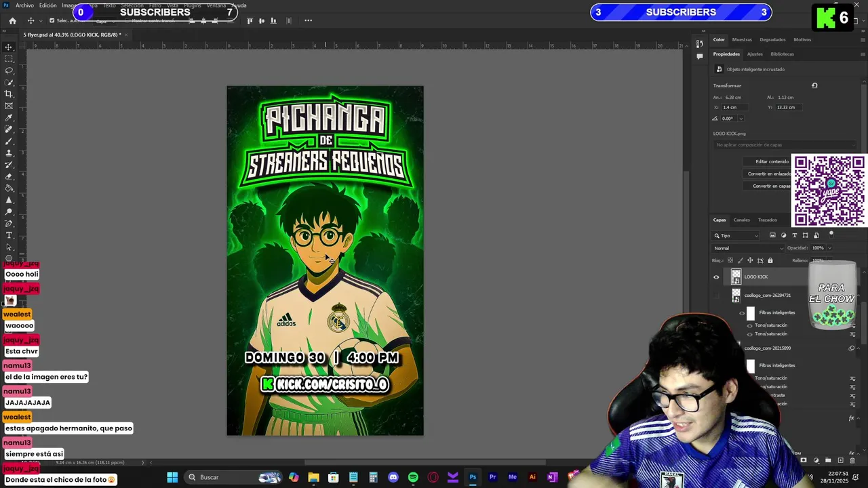Viewport: 868px width, 488px height.
Task: Select the Move tool in the toolbox
Action: [9, 47]
